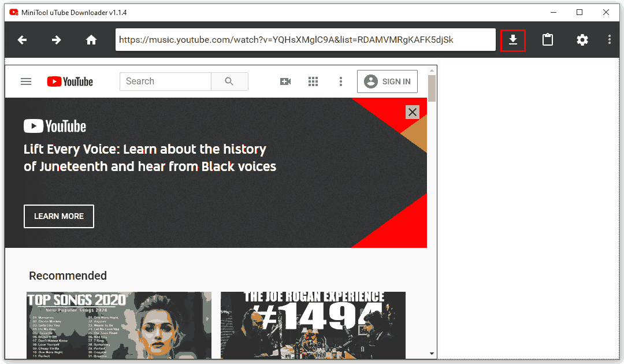Click the Recommended section heading
Screen dimensions: 624x364
tap(68, 276)
